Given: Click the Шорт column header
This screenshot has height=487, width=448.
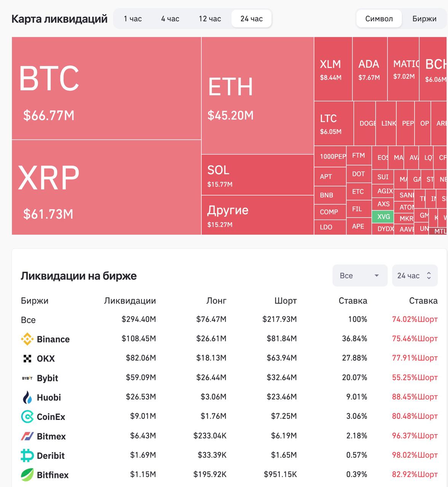Looking at the screenshot, I should point(285,301).
